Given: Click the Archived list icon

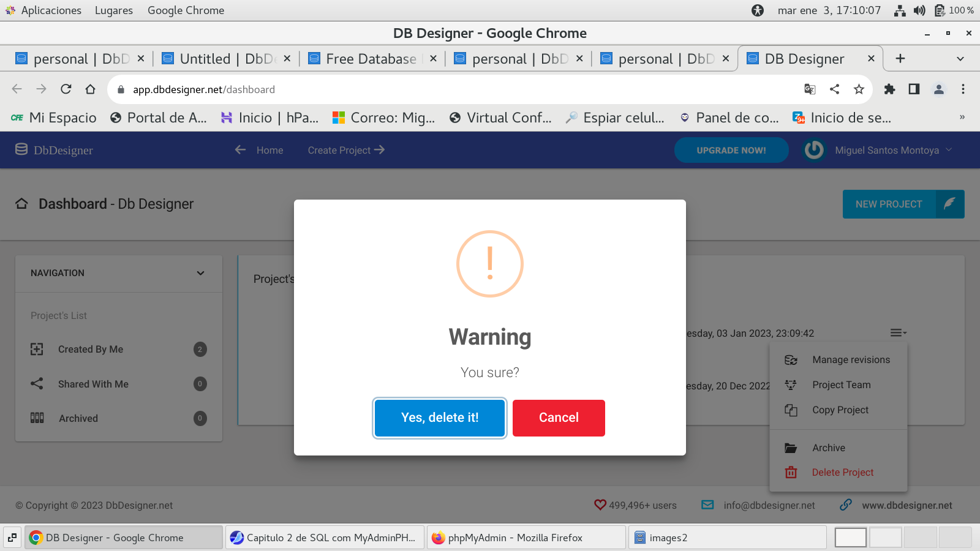Looking at the screenshot, I should (37, 418).
